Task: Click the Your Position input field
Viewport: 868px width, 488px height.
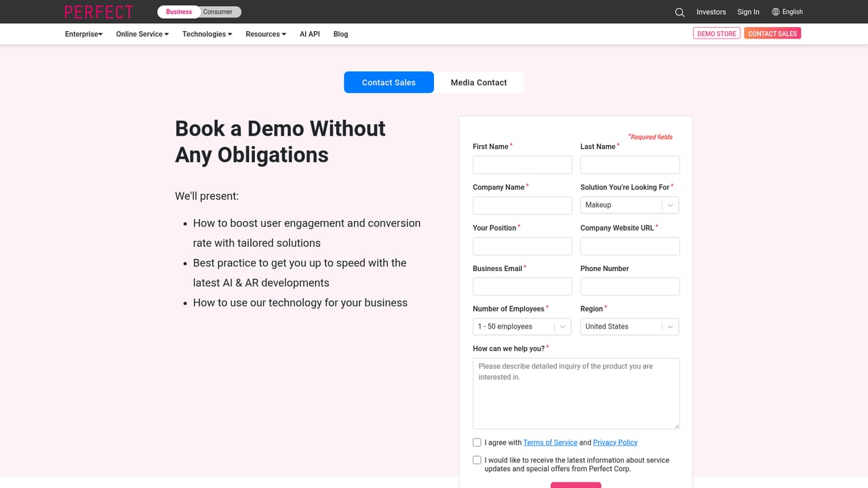Action: click(522, 246)
